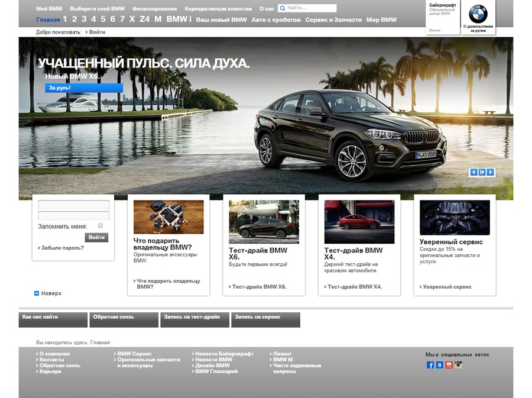This screenshot has height=398, width=532.
Task: Open the Facebook page icon
Action: point(430,365)
